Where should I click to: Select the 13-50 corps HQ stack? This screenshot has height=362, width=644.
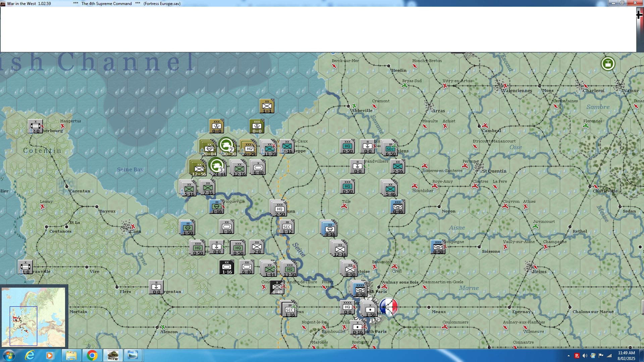point(289,269)
